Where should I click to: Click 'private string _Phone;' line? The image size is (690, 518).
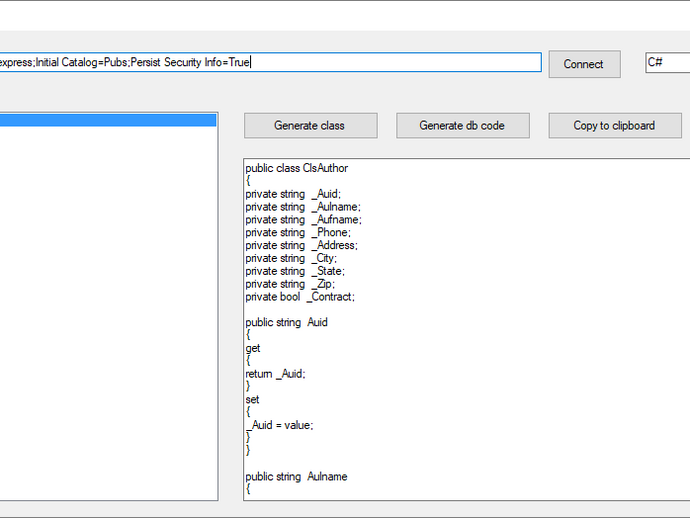pos(298,232)
